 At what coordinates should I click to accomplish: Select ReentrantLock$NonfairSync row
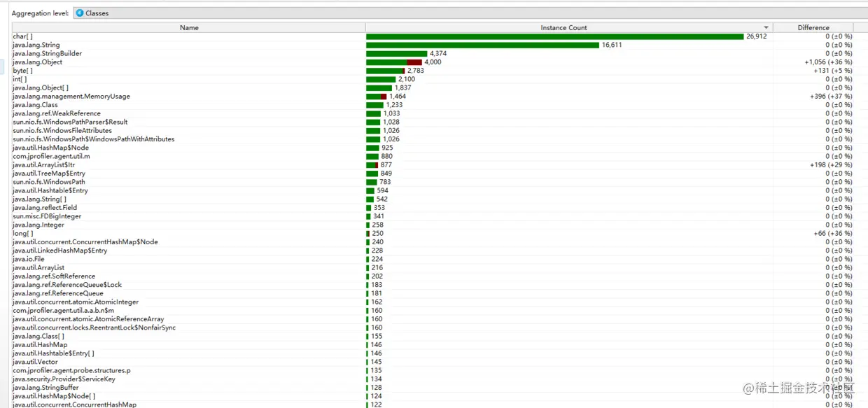click(x=433, y=328)
